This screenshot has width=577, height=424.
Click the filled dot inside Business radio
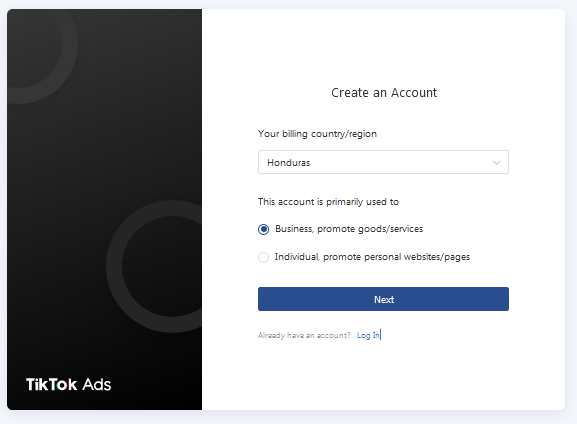tap(263, 229)
